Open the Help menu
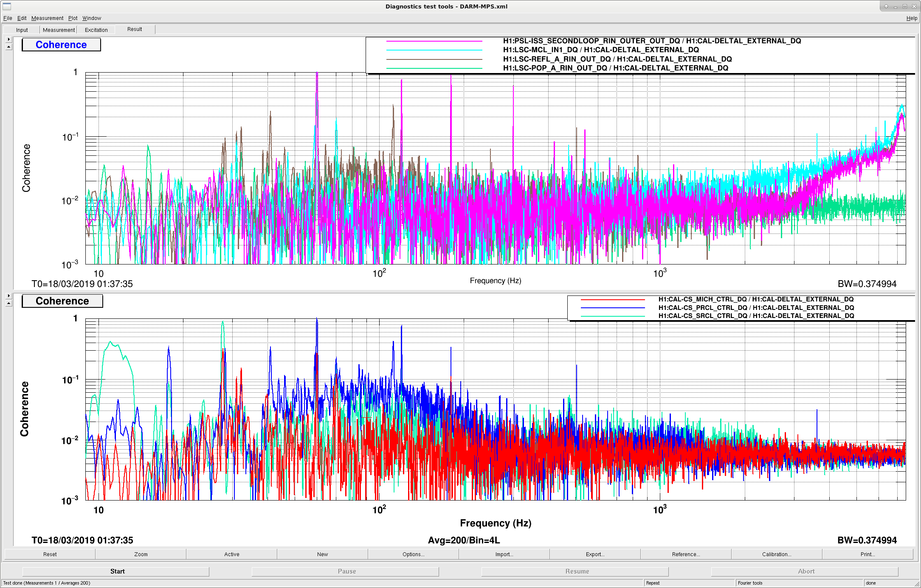The width and height of the screenshot is (921, 588). 912,18
